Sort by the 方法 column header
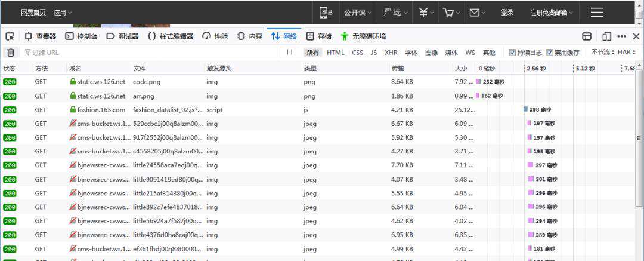This screenshot has width=644, height=261. point(49,68)
